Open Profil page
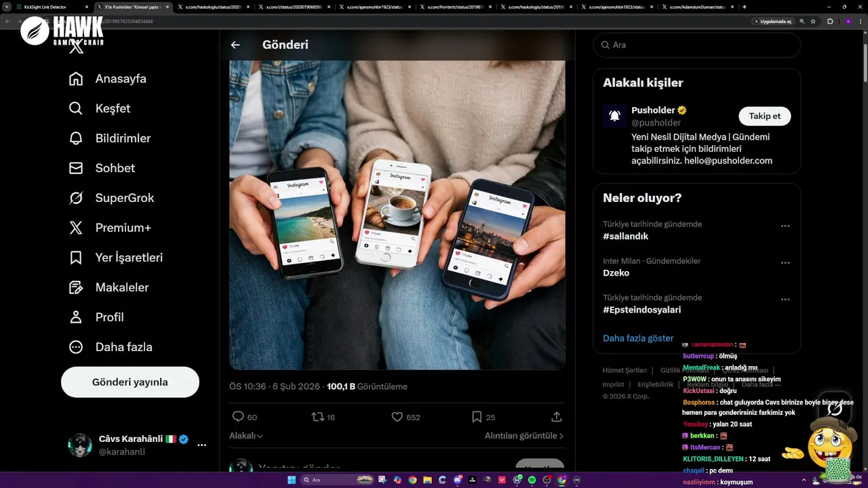Screen dimensions: 868x488 (x=96, y=317)
